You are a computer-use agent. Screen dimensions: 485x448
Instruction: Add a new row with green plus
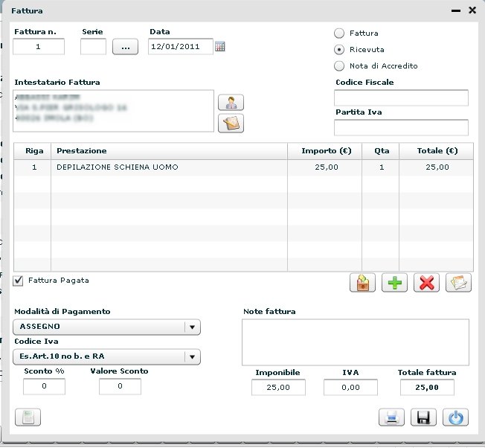(395, 283)
